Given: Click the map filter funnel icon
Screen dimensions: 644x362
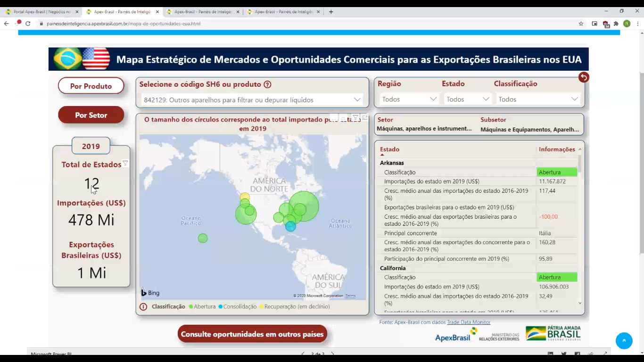Looking at the screenshot, I should coord(355,117).
